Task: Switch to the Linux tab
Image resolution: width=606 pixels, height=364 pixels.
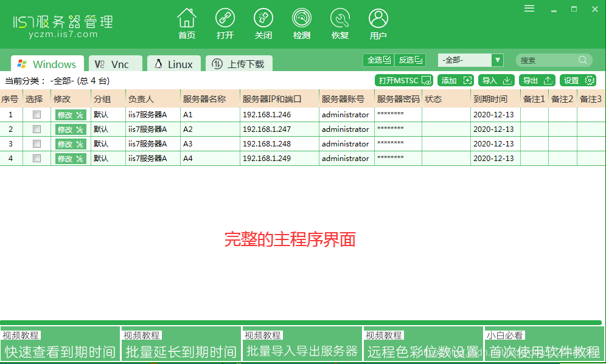Action: tap(174, 64)
